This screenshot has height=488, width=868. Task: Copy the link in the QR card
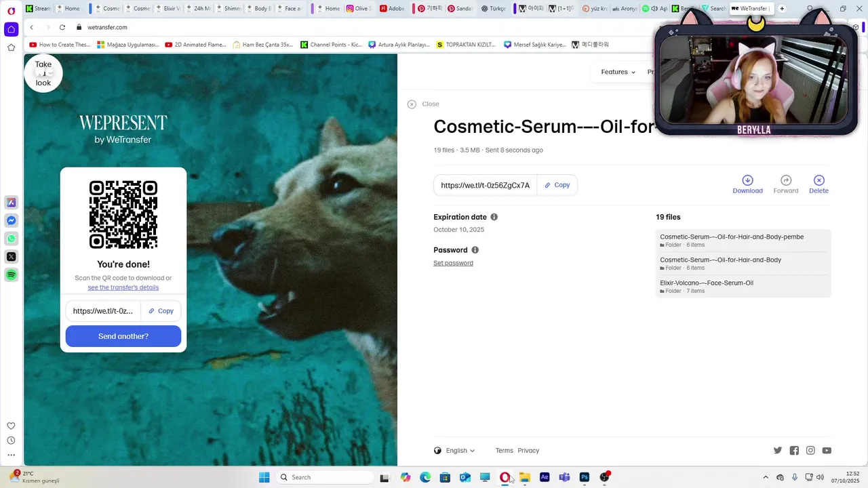(161, 311)
